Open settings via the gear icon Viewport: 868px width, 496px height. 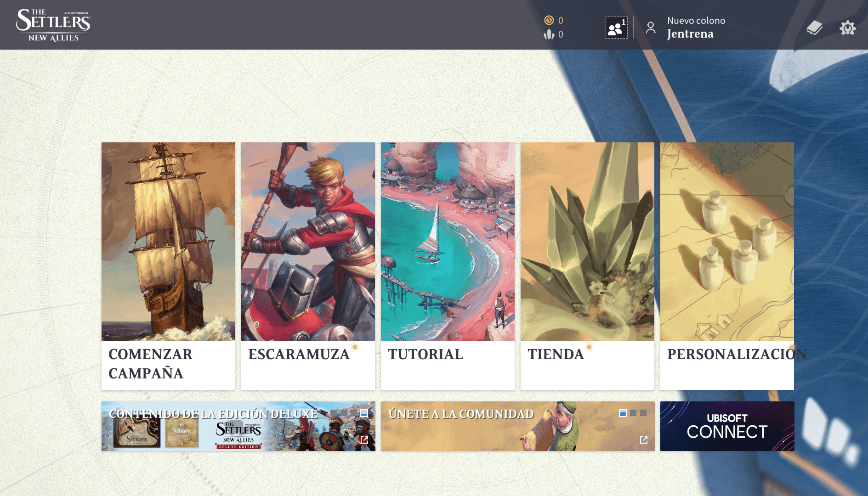(x=847, y=28)
